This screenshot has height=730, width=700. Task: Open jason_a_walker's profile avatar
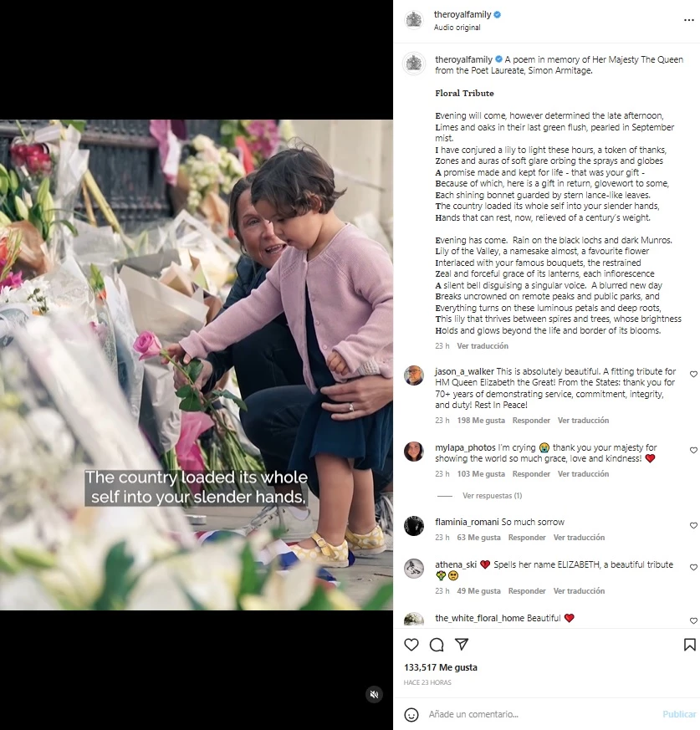pyautogui.click(x=414, y=375)
